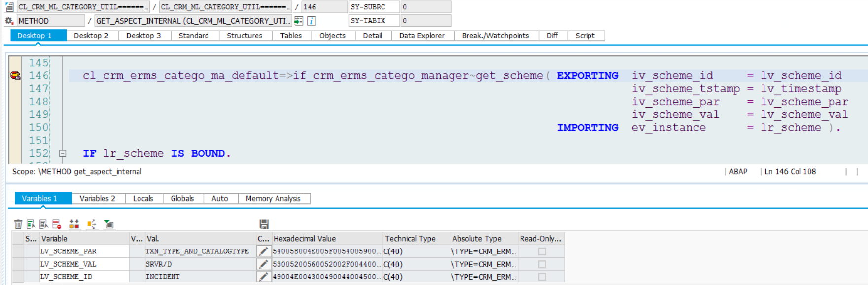Viewport: 868px width, 285px height.
Task: Click the orange tree-branch icon in the variables toolbar
Action: point(92,224)
